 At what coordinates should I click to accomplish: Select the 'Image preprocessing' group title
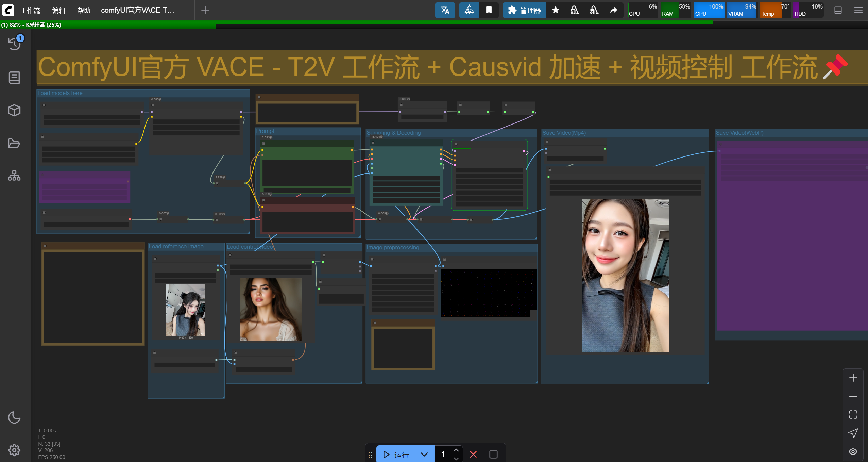(x=393, y=247)
